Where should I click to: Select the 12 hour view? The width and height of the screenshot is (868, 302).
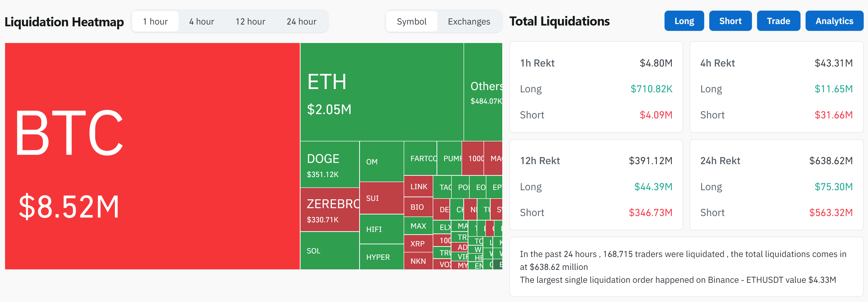[250, 21]
